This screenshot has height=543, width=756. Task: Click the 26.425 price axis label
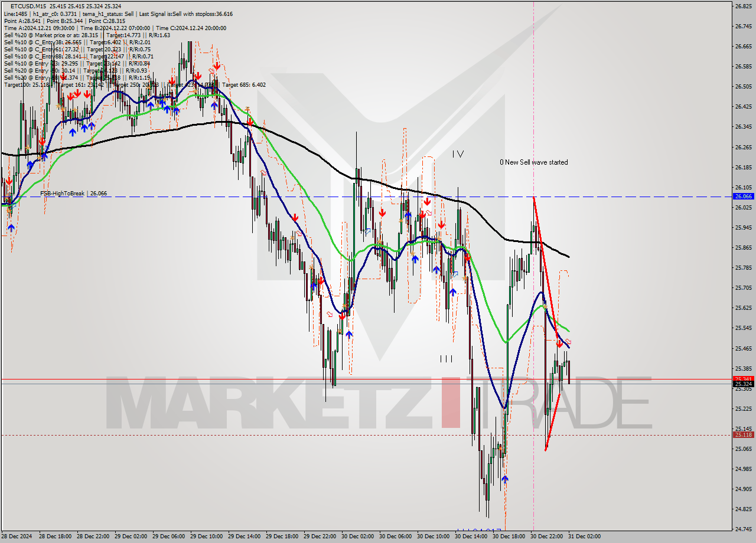742,107
